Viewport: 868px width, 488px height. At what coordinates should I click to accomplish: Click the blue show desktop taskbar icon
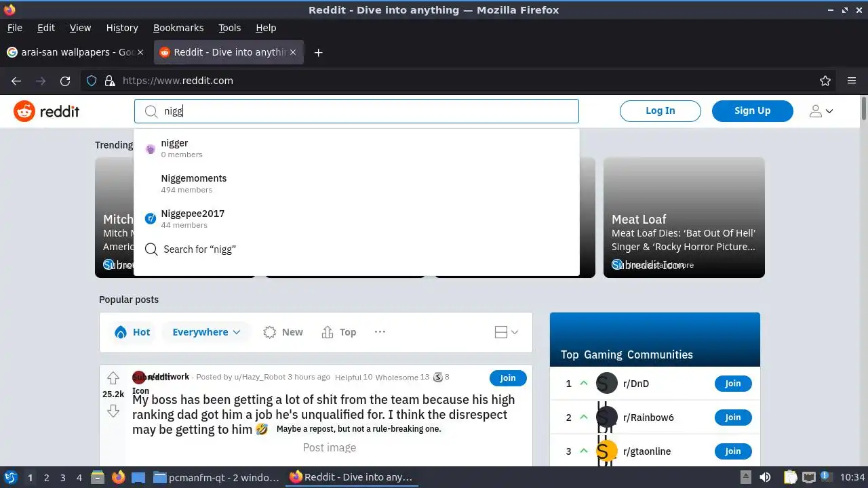138,477
